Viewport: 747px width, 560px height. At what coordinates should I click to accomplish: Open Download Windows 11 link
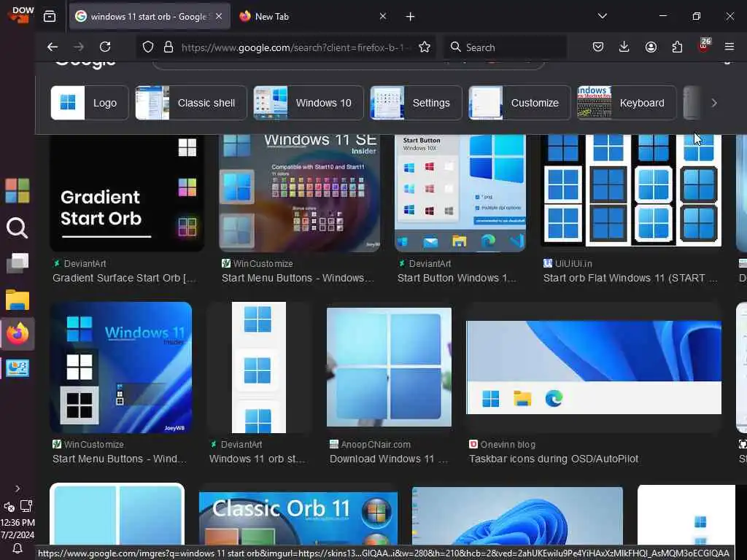point(388,459)
